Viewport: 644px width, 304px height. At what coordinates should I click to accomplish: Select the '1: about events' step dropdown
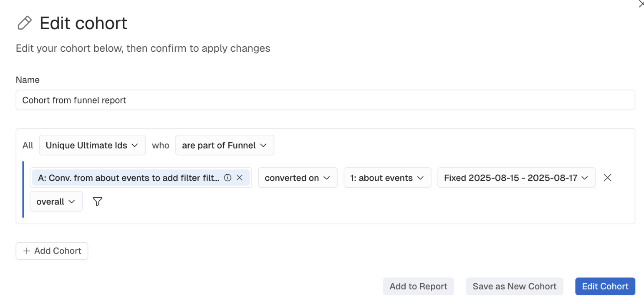(387, 178)
